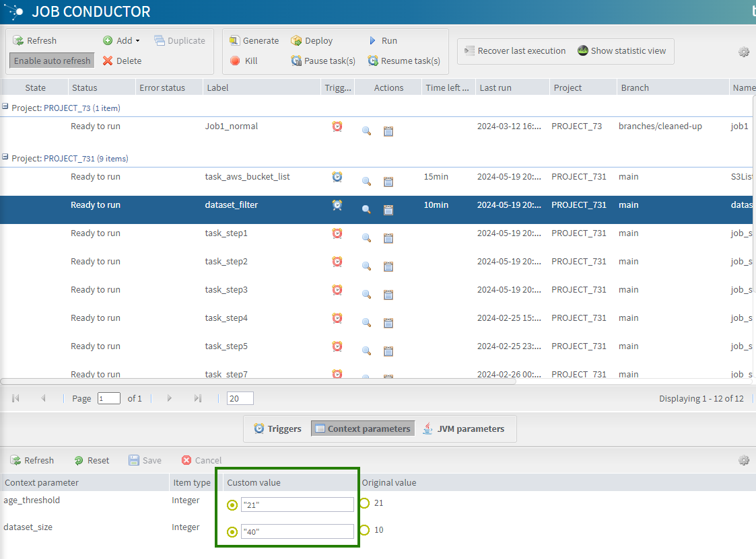Collapse the PROJECT_731 project group
Screen dimensions: 756x559
tap(5, 159)
